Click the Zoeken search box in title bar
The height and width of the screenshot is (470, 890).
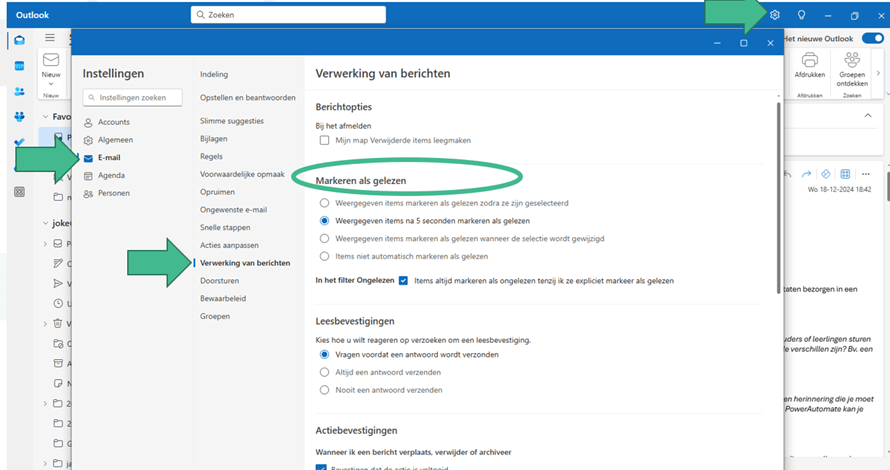pos(288,15)
